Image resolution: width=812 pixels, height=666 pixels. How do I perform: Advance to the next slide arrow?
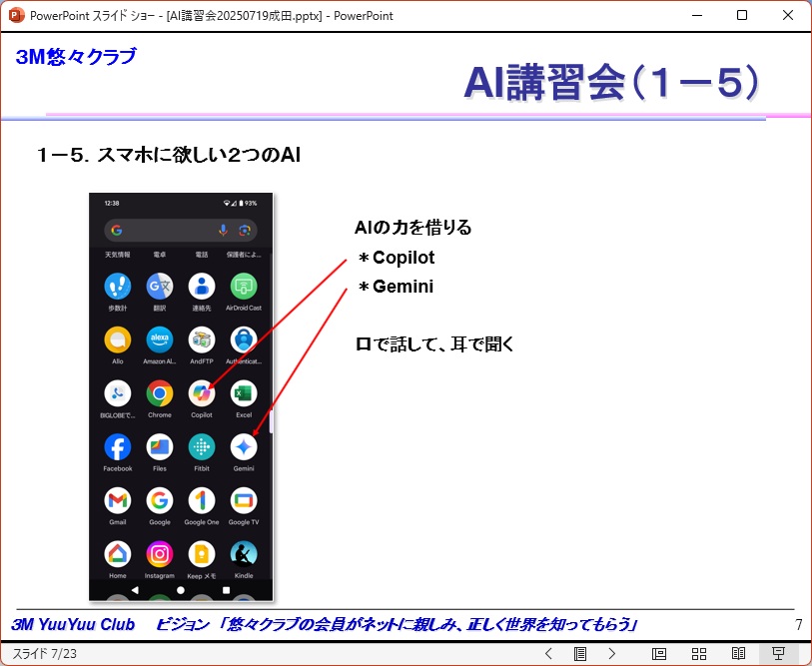pos(612,654)
